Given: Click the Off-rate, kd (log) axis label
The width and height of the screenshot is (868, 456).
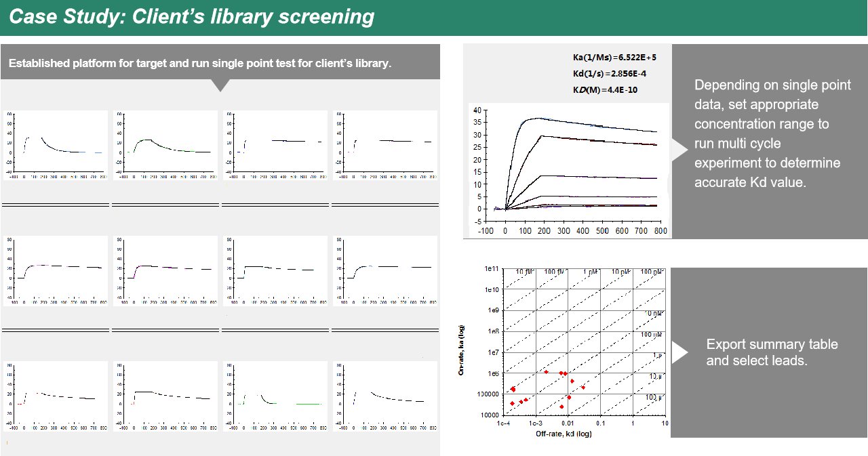Looking at the screenshot, I should click(x=563, y=433).
